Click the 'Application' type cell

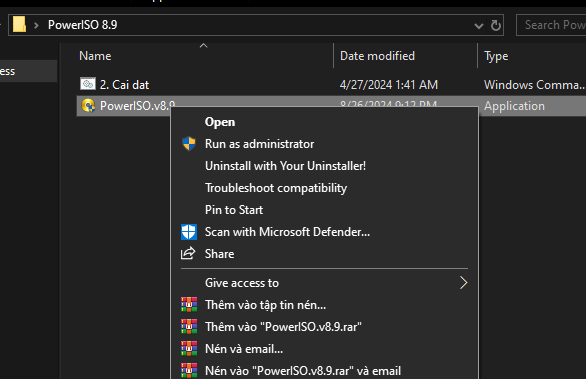click(514, 106)
